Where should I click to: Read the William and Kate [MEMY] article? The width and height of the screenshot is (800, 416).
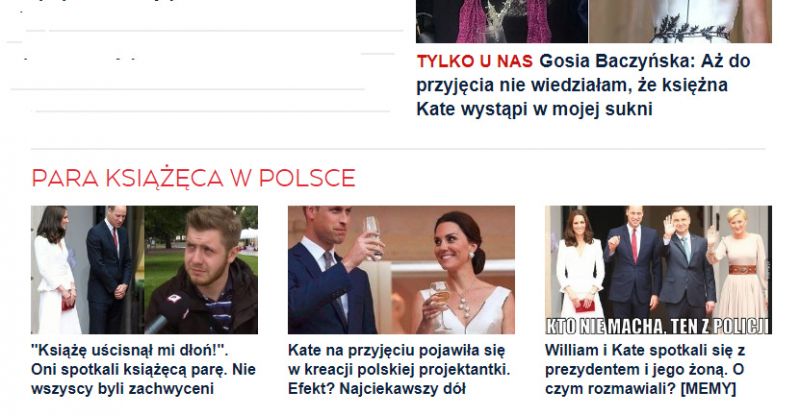pos(645,370)
